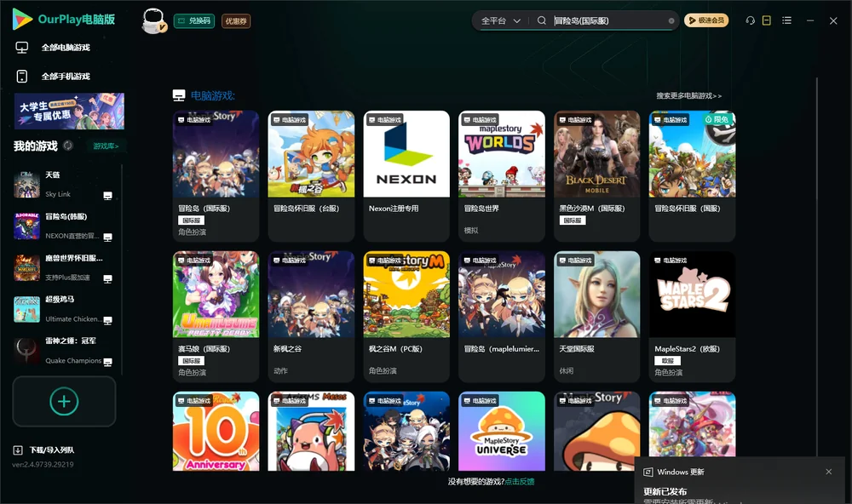Open the 冒险岛怀旧服（国服）card
This screenshot has width=852, height=504.
click(692, 176)
